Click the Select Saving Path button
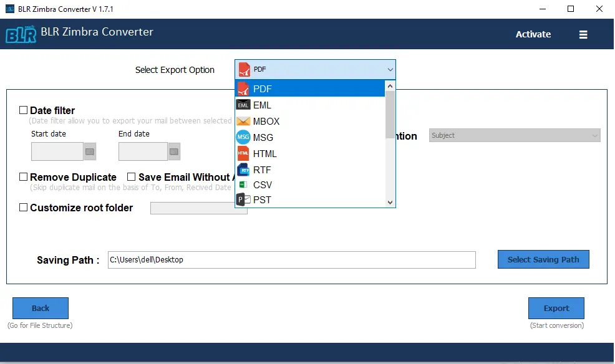Screen dimensions: 615x364 tap(543, 259)
